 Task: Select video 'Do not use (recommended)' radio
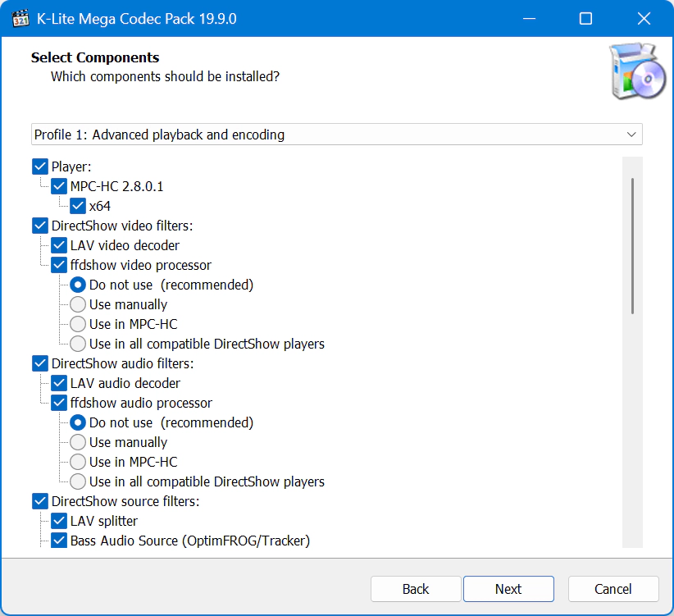(x=78, y=285)
